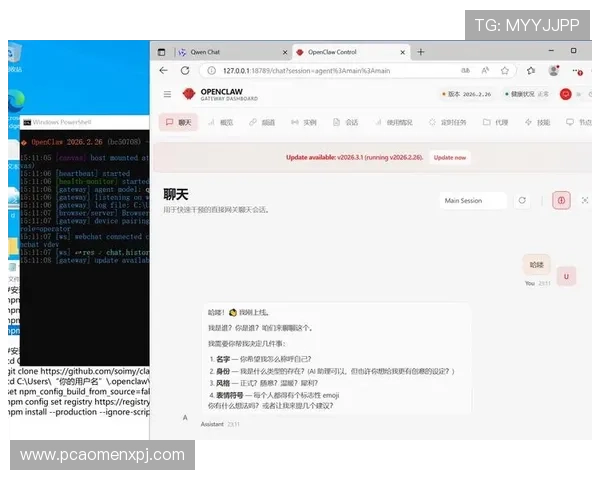Click the npm install --production line
The height and width of the screenshot is (480, 600).
click(x=79, y=412)
